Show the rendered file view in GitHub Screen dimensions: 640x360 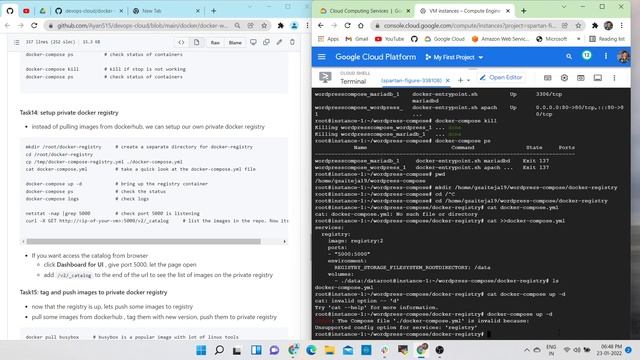[197, 42]
